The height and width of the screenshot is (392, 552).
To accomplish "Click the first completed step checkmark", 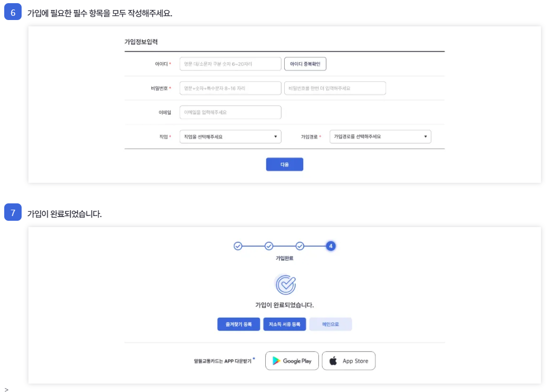I will pos(238,246).
